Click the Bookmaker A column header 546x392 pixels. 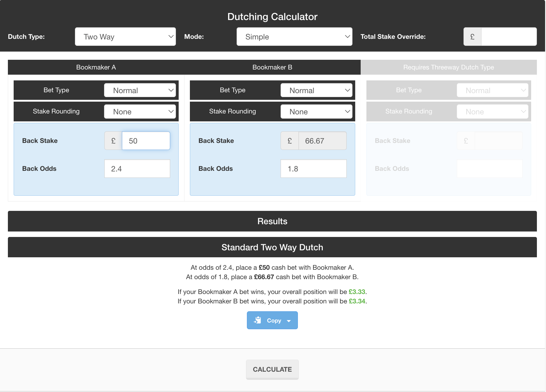click(96, 67)
